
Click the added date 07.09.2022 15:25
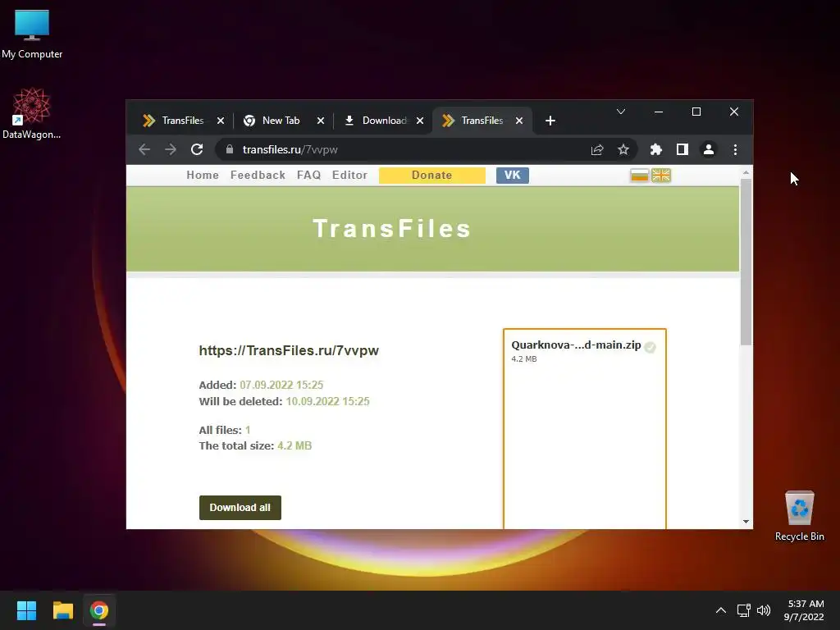click(x=281, y=386)
